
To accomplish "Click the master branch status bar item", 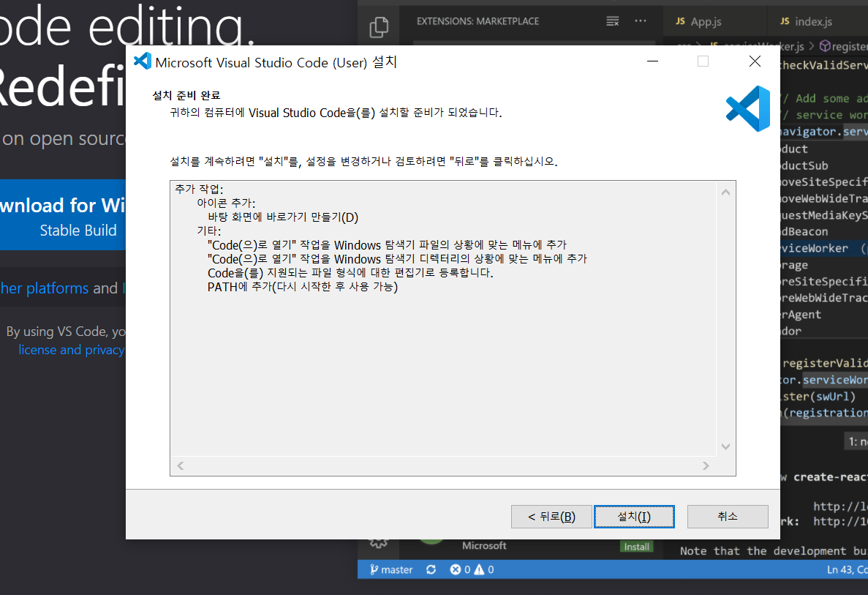I will (x=391, y=569).
